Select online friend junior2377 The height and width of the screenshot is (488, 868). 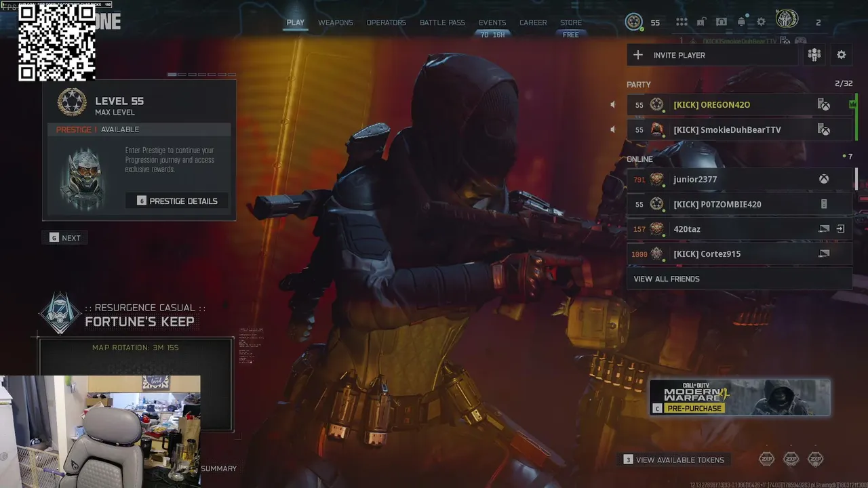(739, 180)
